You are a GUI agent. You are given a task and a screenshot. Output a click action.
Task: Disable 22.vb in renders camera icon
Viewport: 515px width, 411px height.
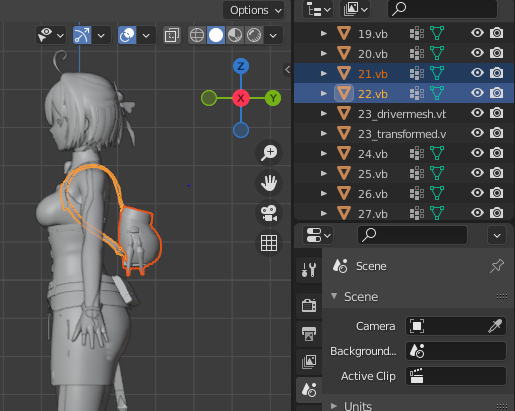pyautogui.click(x=497, y=93)
